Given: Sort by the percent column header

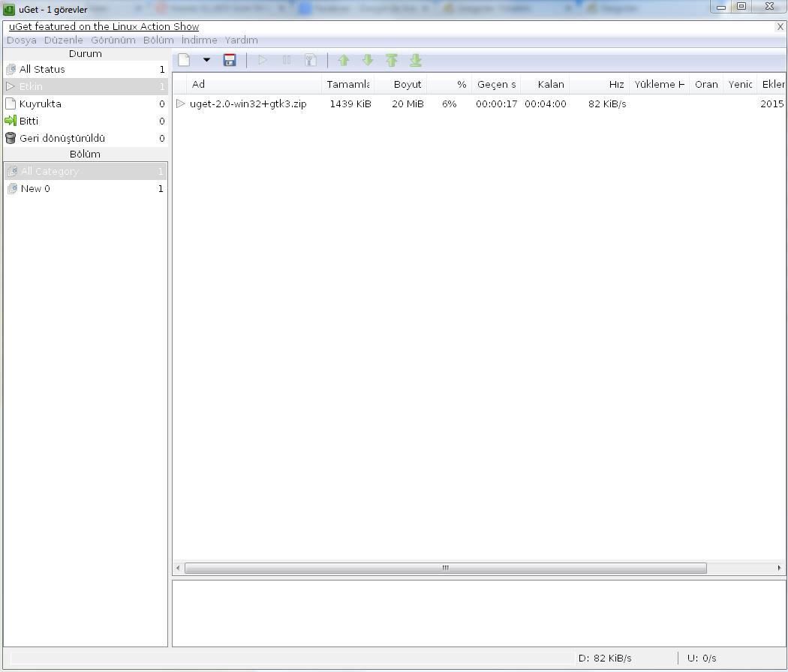Looking at the screenshot, I should (450, 85).
